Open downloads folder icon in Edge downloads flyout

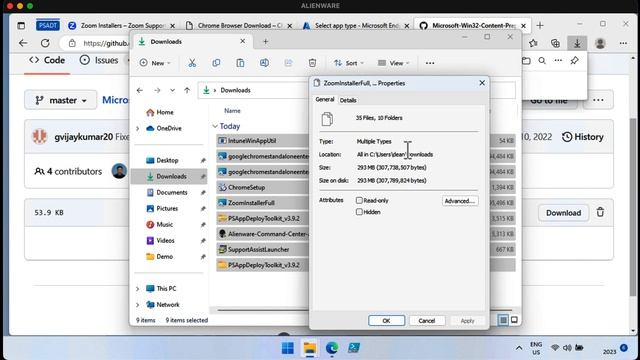pos(526,61)
